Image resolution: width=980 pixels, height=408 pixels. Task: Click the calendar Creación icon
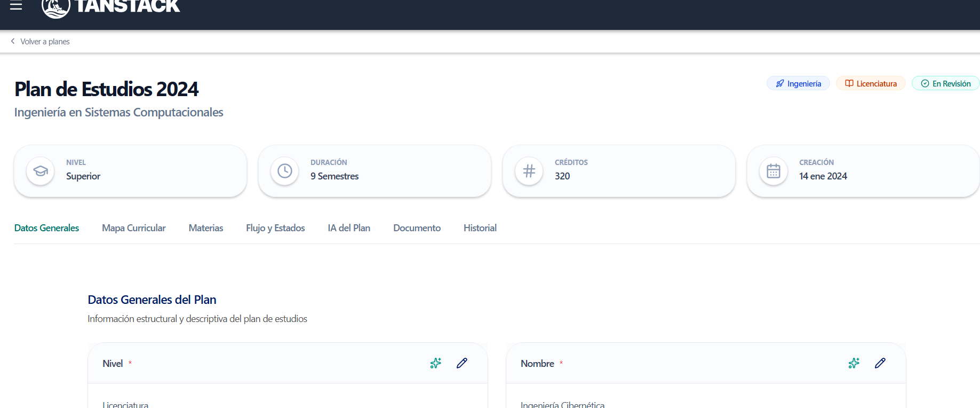tap(774, 171)
